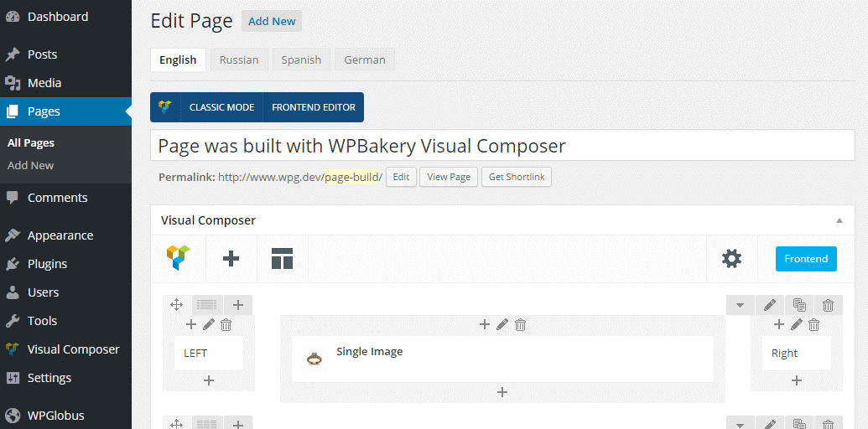Edit middle column with pencil icon
The height and width of the screenshot is (429, 868).
pyautogui.click(x=502, y=324)
